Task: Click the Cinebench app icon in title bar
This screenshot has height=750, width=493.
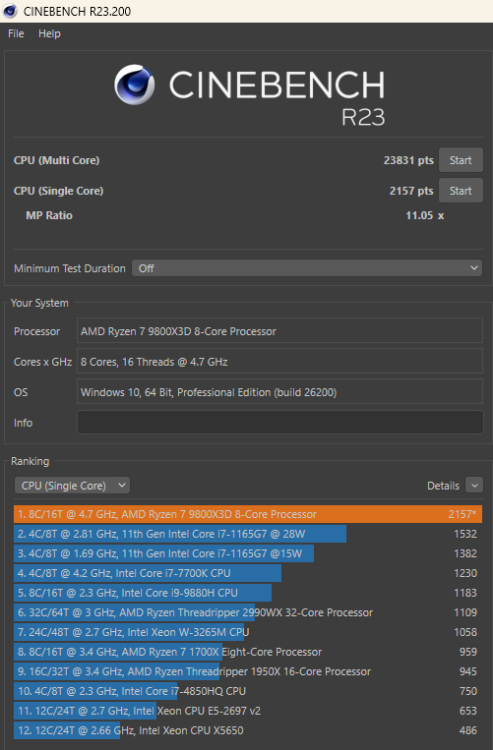Action: coord(10,11)
